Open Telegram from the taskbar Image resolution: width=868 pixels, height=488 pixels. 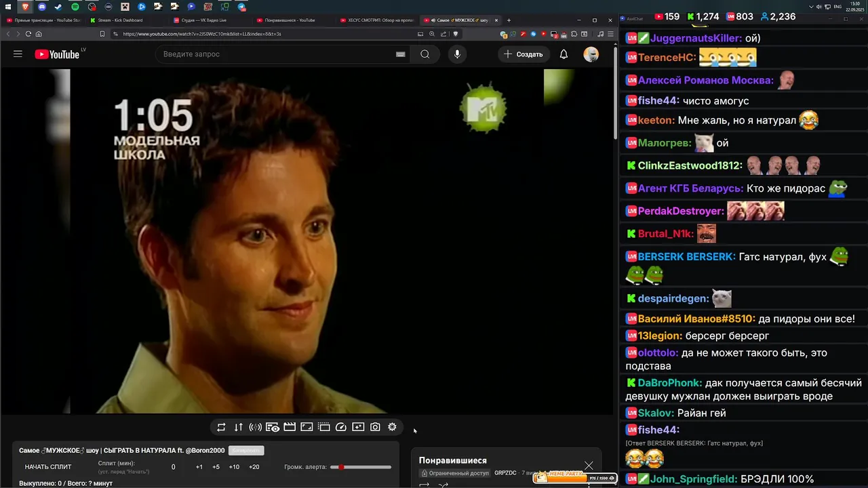[241, 7]
